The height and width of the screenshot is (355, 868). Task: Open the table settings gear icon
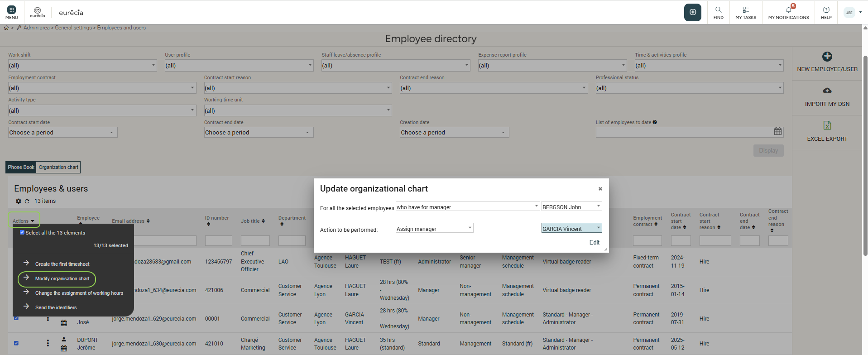pos(18,201)
